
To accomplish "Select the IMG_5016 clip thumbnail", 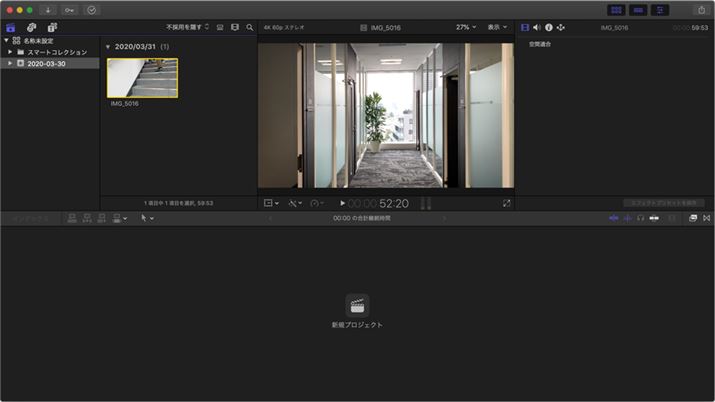I will coord(142,77).
